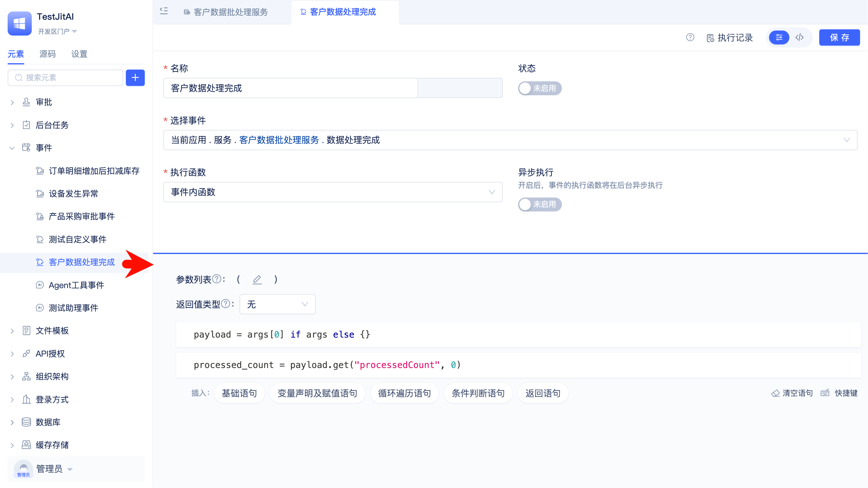868x488 pixels.
Task: Click the 数据库 cylinder icon
Action: 26,422
